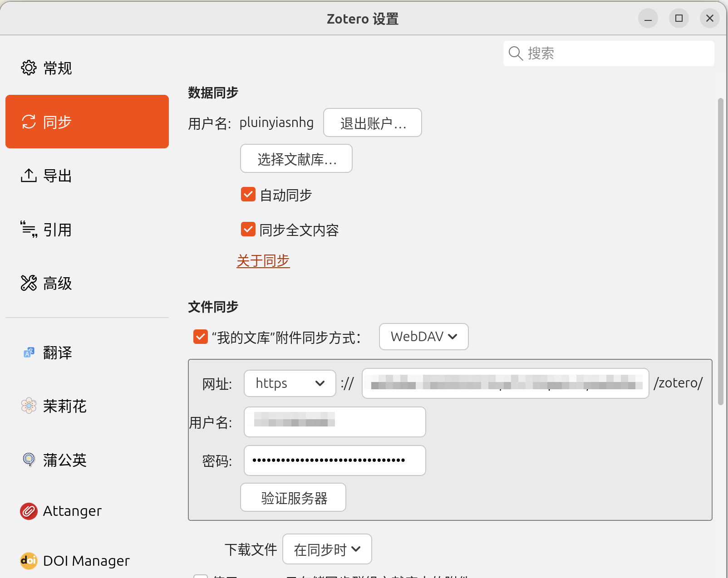Screen dimensions: 728x578
Task: Disable the 同步全文内容 checkbox
Action: (248, 230)
